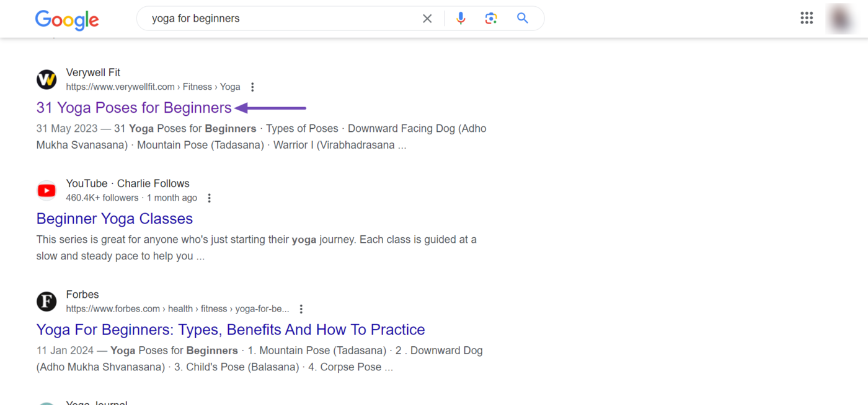Click the Google logo
Image resolution: width=868 pixels, height=405 pixels.
click(x=67, y=20)
